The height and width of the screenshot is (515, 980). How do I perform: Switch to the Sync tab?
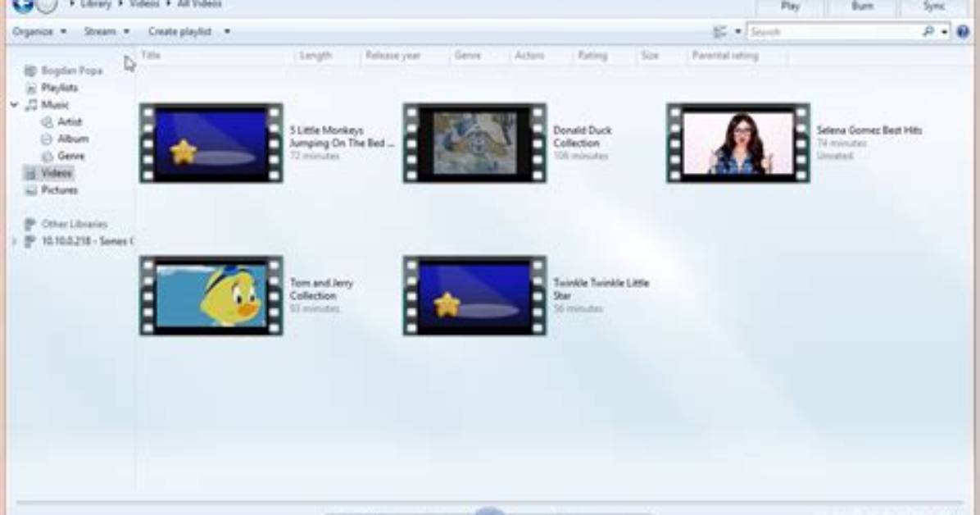(934, 7)
